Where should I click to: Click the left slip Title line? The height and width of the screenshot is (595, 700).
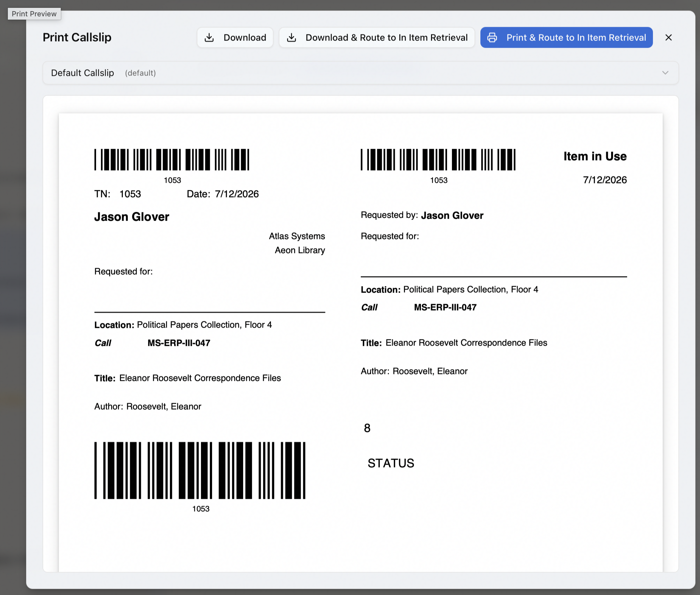tap(188, 378)
